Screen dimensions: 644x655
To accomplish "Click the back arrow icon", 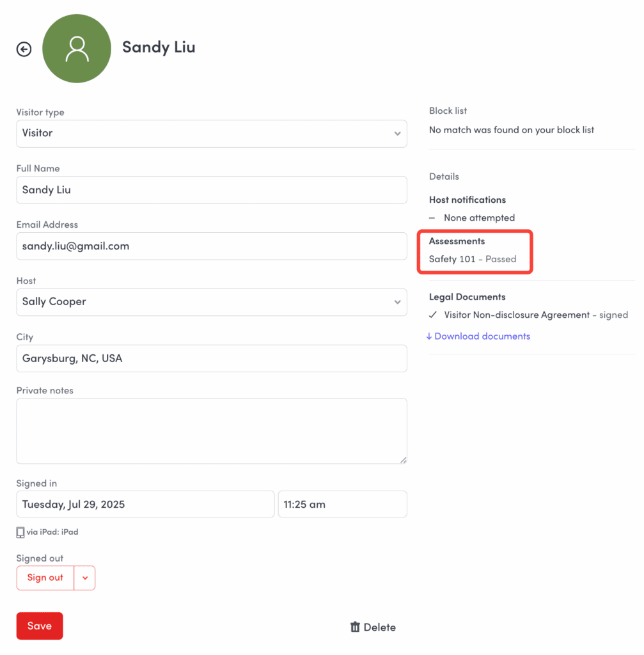I will click(24, 49).
